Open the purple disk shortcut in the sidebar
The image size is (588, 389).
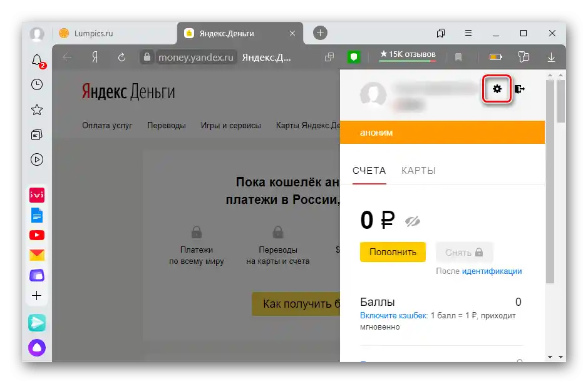(x=37, y=276)
